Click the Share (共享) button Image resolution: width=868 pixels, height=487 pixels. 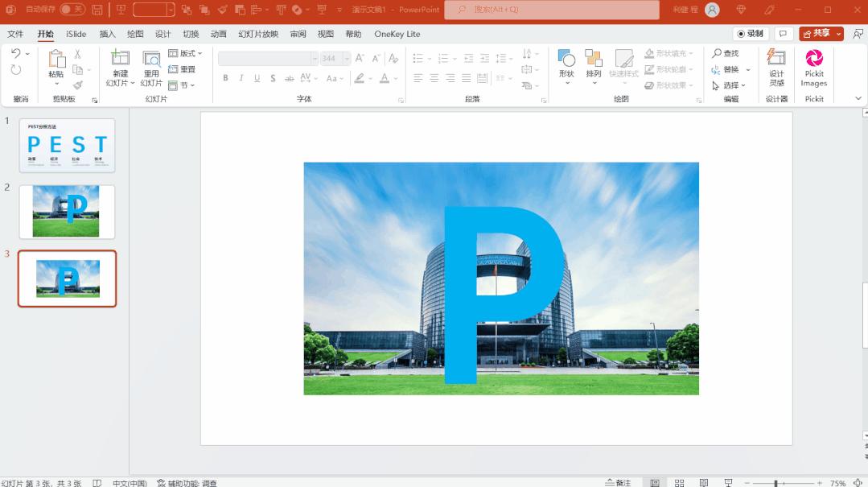817,34
